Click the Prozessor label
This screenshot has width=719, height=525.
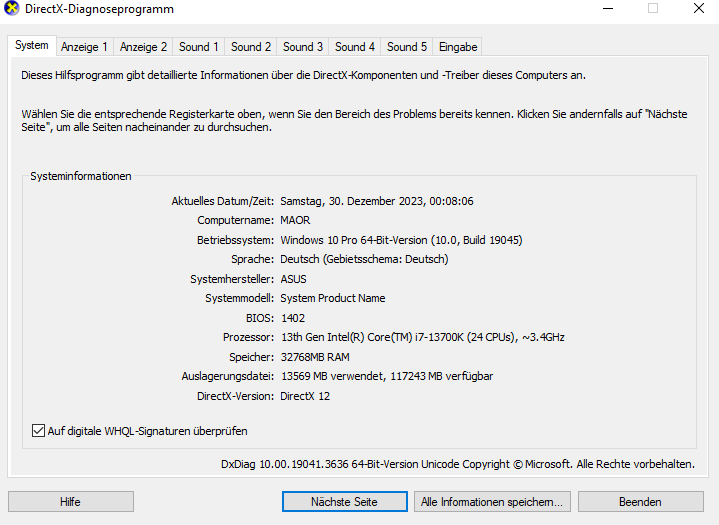(x=249, y=337)
